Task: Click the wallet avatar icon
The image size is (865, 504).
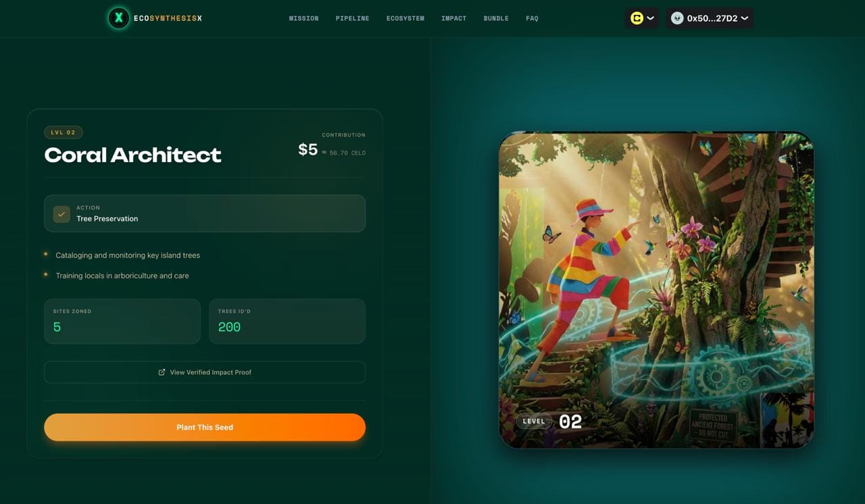Action: point(677,18)
